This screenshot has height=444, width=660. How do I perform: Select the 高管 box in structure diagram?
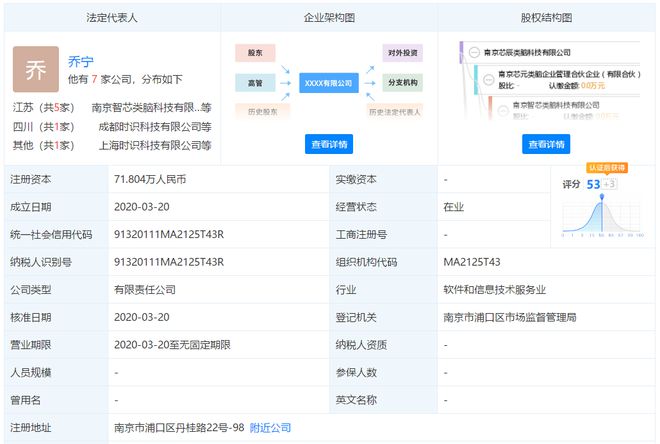tap(255, 83)
